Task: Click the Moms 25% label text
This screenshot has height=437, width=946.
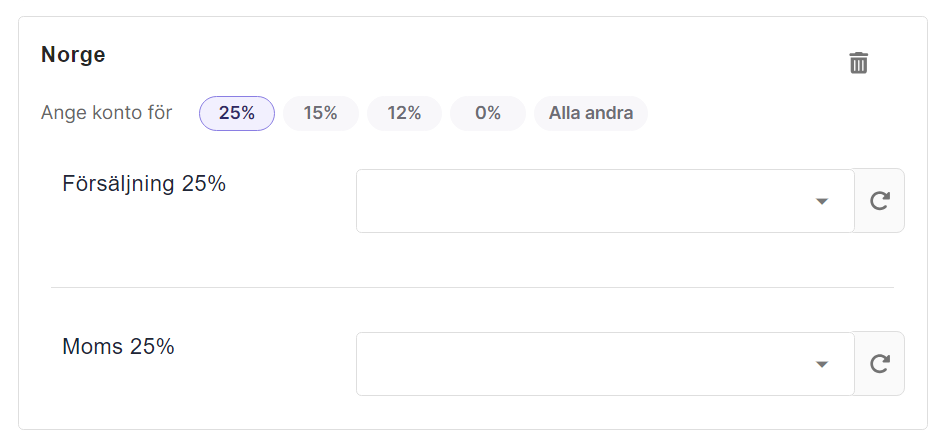Action: 118,347
